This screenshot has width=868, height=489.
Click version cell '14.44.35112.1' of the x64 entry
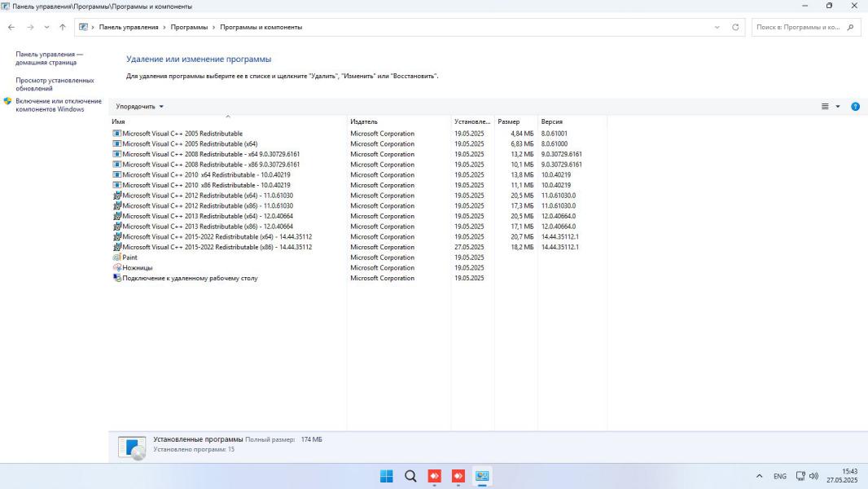click(559, 237)
